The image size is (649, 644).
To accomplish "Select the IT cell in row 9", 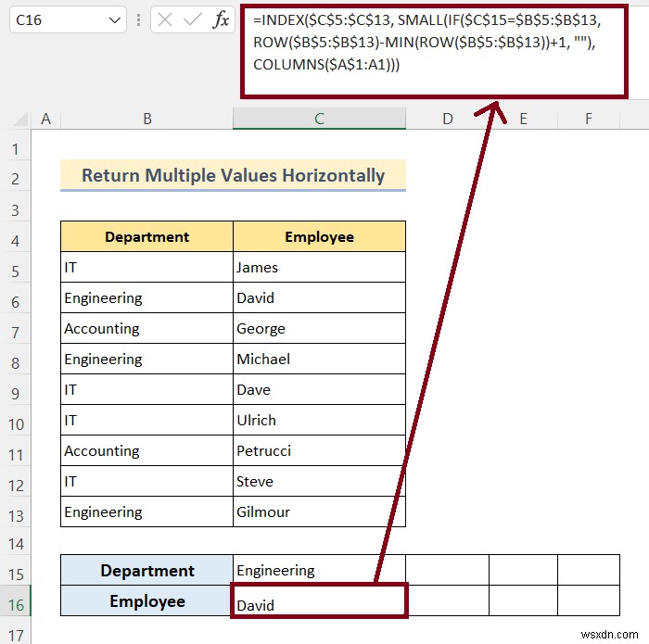I will pyautogui.click(x=146, y=389).
